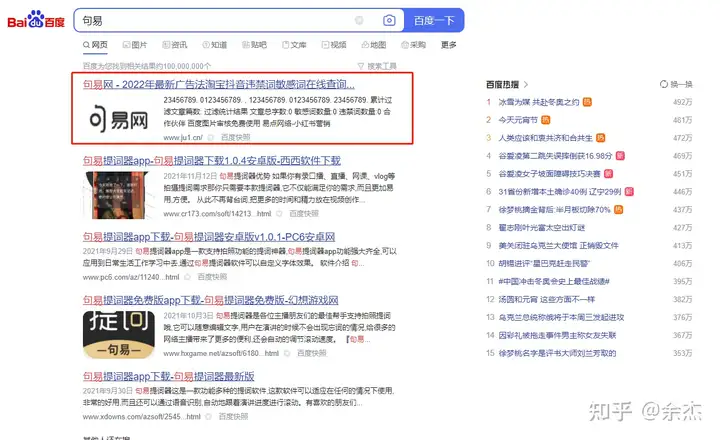Open hot search 翟志刚叶光富太空出灯谜

pos(542,227)
